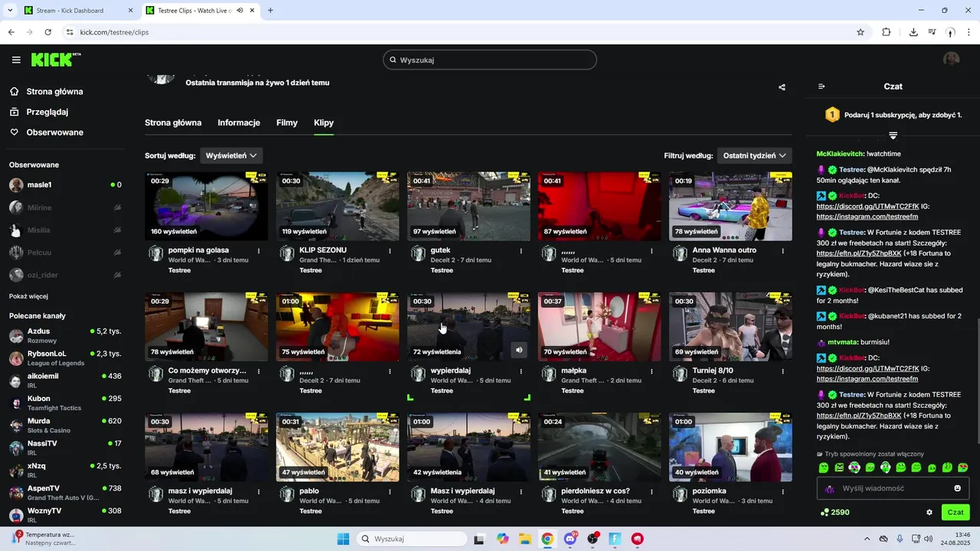
Task: Click the Chrome address bar
Action: click(459, 32)
